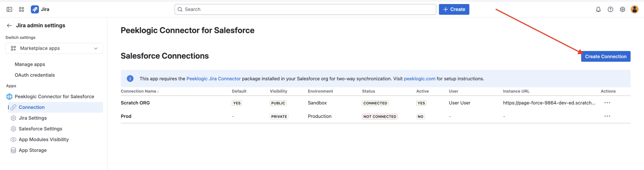Click the gear icon beside Jira Settings
The height and width of the screenshot is (170, 644).
tap(14, 118)
